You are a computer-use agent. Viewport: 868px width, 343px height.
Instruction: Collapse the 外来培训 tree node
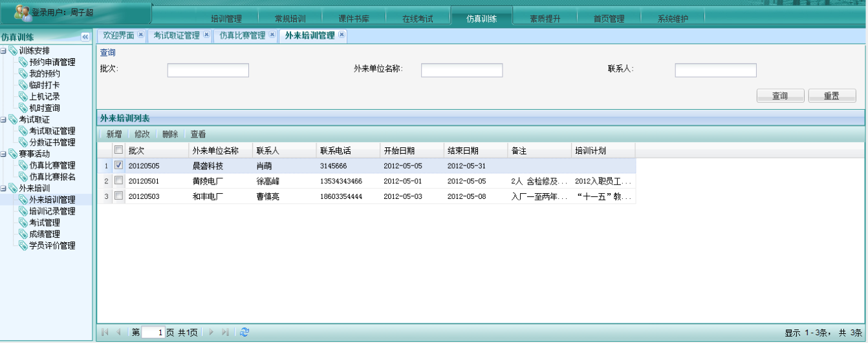(x=4, y=188)
